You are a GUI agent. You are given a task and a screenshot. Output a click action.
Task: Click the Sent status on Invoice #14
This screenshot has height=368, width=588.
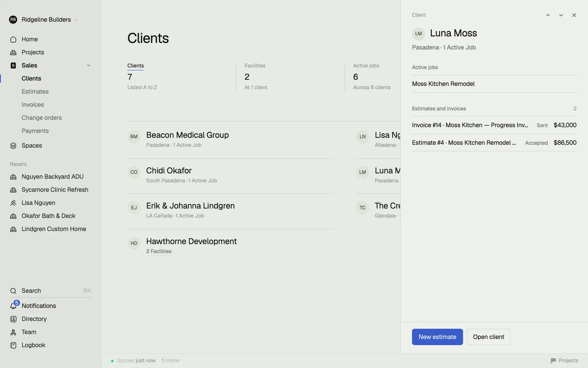point(542,125)
